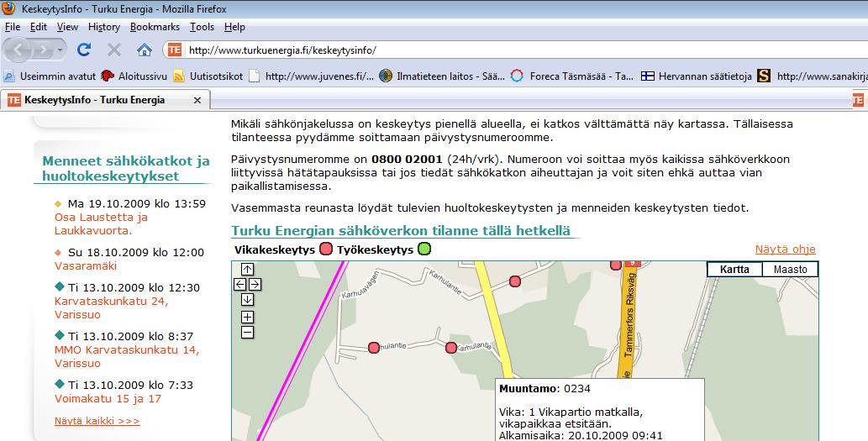Open the Help menu

point(234,27)
